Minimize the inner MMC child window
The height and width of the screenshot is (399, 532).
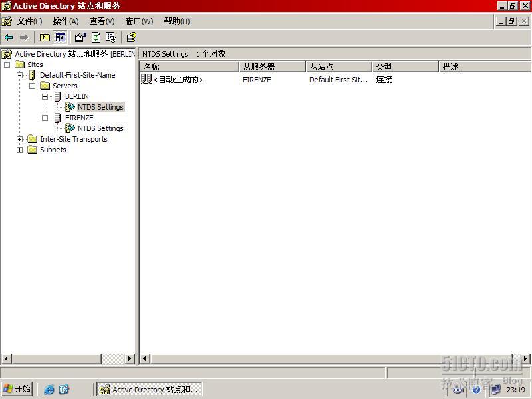point(501,21)
